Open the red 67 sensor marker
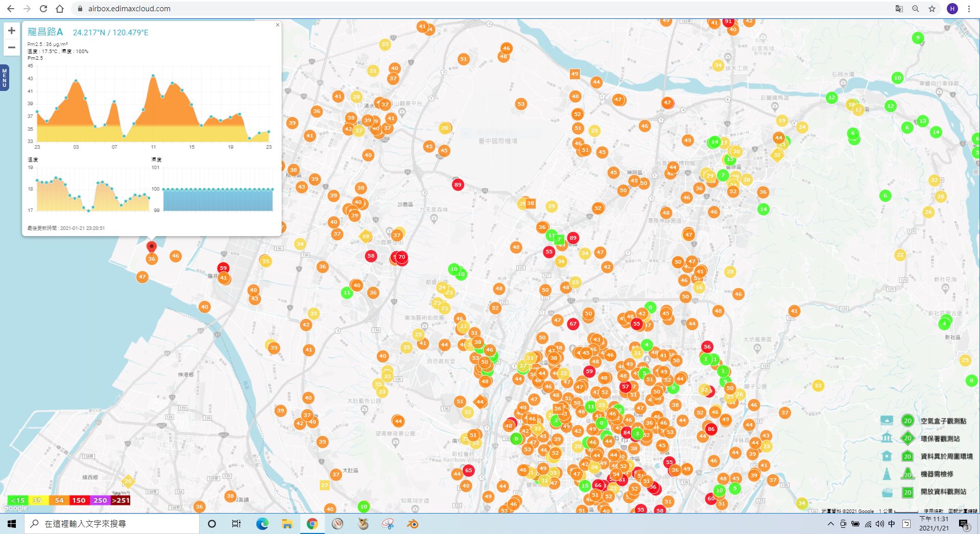This screenshot has width=980, height=534. [x=573, y=323]
